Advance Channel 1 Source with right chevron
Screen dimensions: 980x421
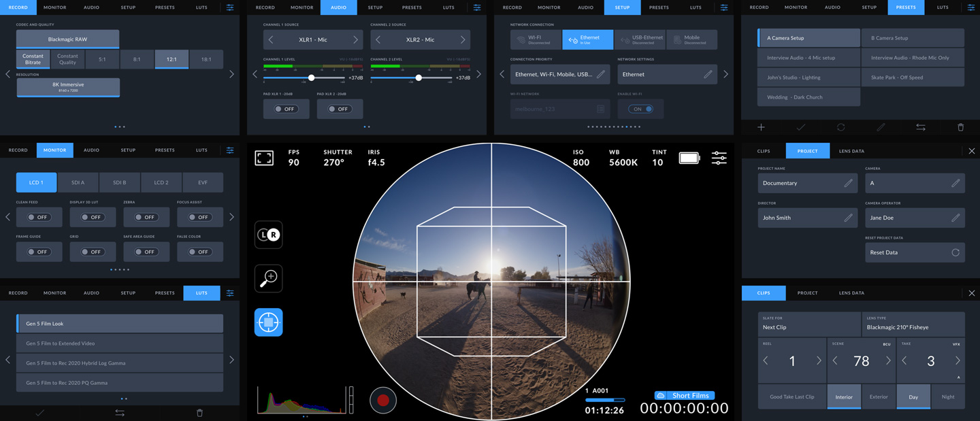[x=355, y=40]
